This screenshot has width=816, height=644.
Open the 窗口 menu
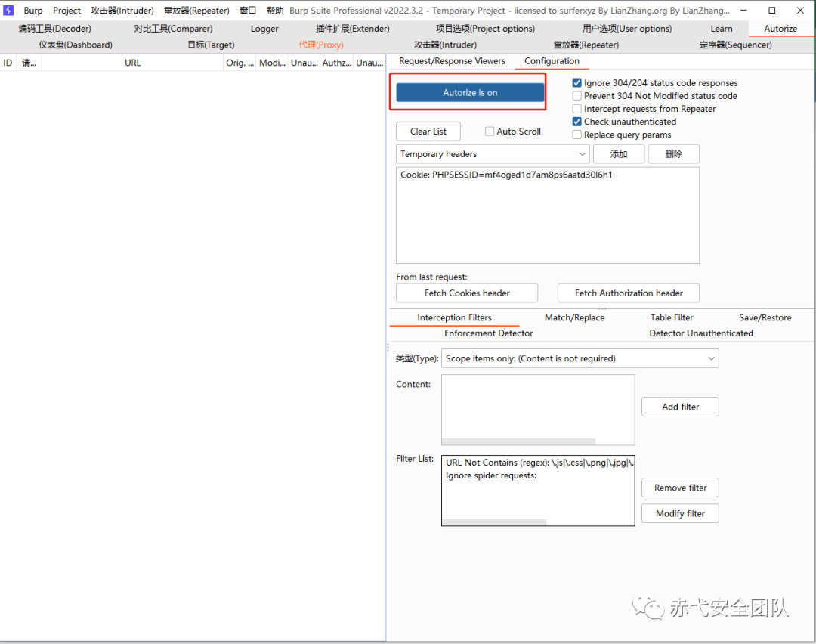coord(248,11)
